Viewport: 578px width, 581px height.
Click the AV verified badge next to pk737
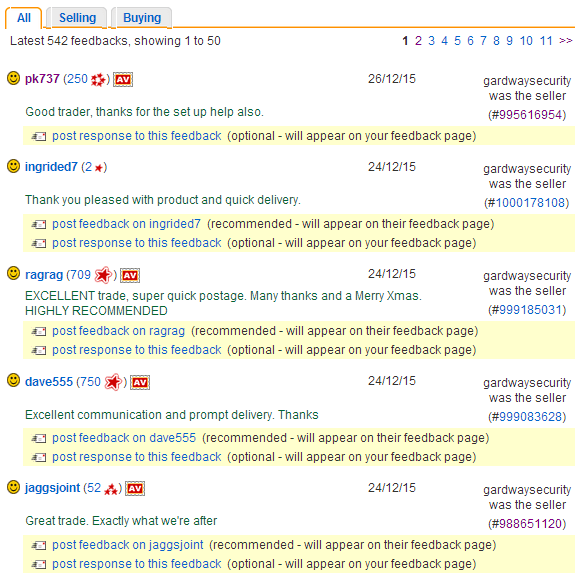[123, 79]
